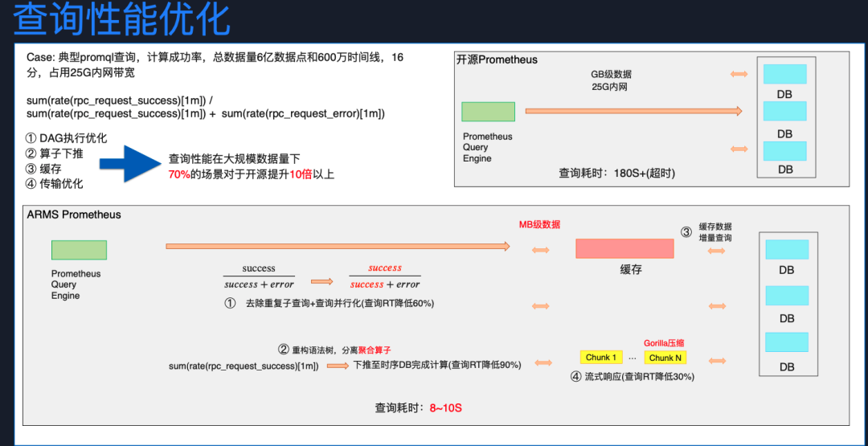This screenshot has width=868, height=446.
Task: Click the ARMS Prometheus panel heading
Action: pos(74,215)
